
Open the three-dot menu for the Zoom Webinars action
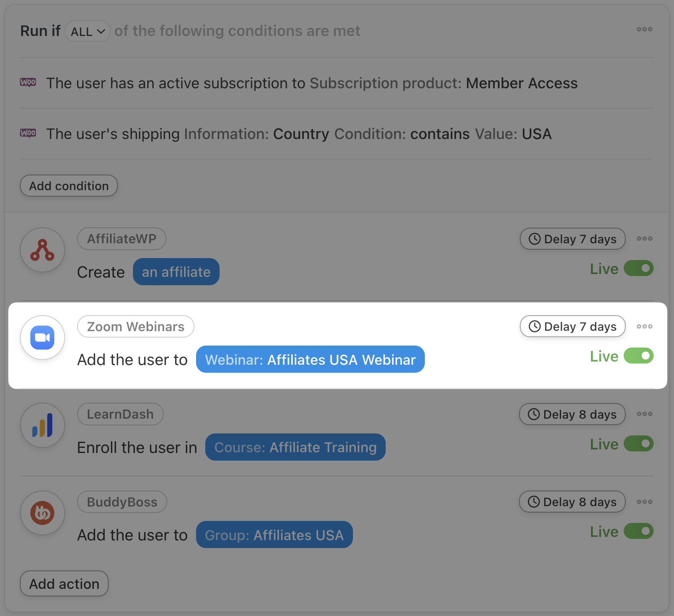pyautogui.click(x=644, y=326)
